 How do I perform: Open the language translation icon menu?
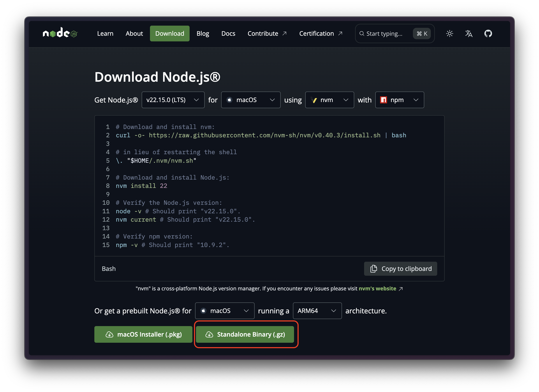coord(469,34)
